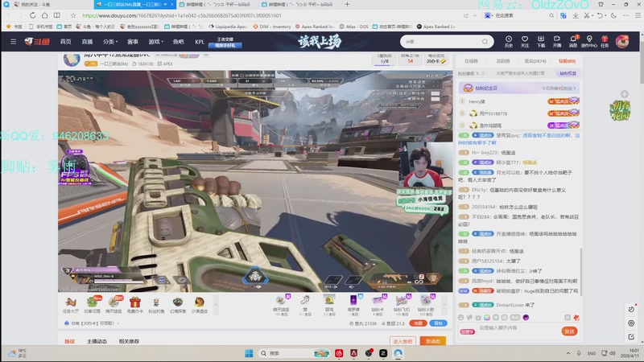Open the Liquipedia Apex bookmark
The height and width of the screenshot is (362, 644).
click(x=228, y=27)
